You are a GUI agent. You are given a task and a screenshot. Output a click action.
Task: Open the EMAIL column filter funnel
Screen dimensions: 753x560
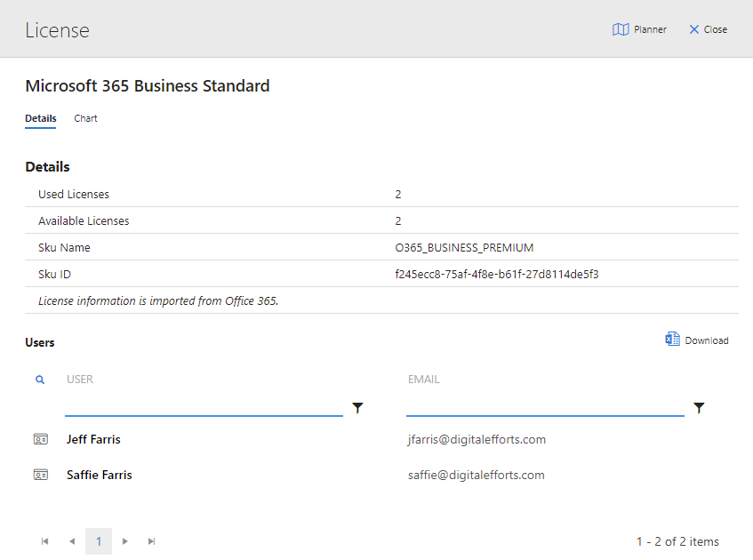coord(699,408)
